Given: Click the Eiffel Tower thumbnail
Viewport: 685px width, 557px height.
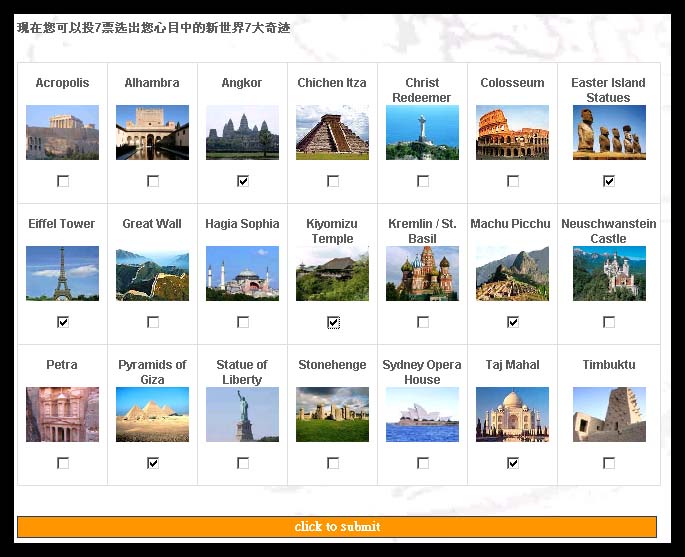Looking at the screenshot, I should tap(62, 273).
